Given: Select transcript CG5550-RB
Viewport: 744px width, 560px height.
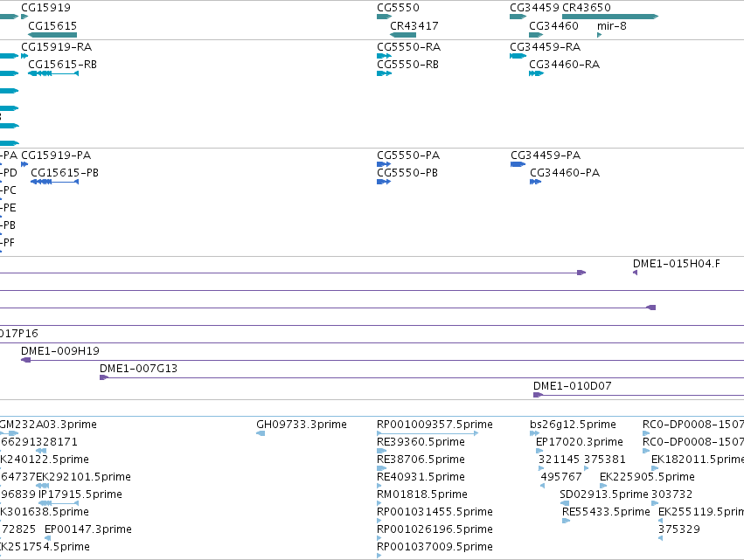Looking at the screenshot, I should point(407,65).
